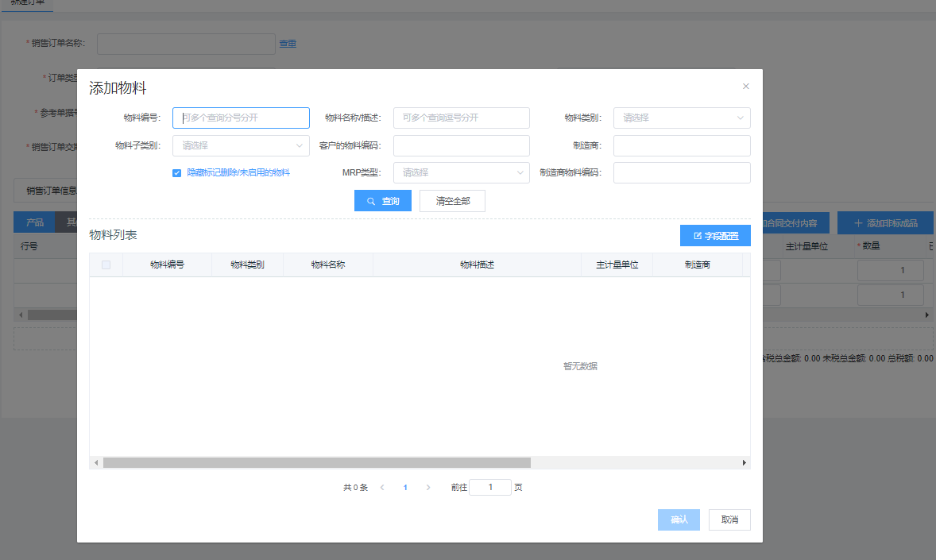Open 字段配置 field configuration

(x=715, y=236)
